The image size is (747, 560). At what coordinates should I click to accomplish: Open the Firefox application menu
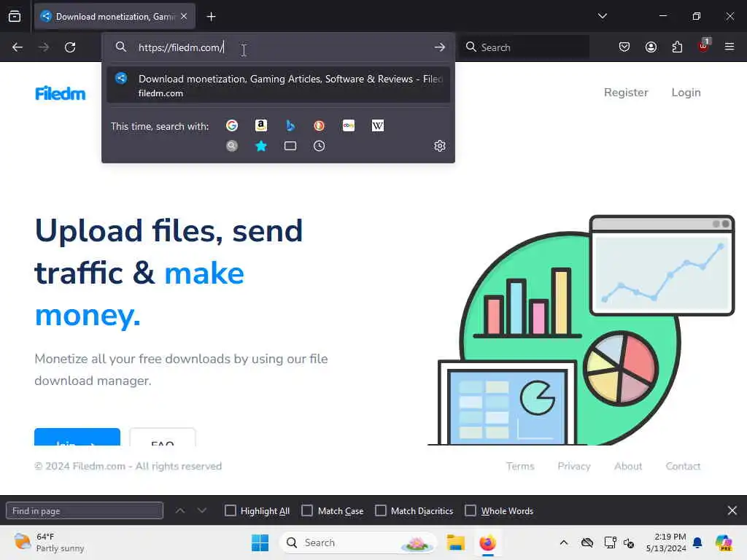pos(729,47)
